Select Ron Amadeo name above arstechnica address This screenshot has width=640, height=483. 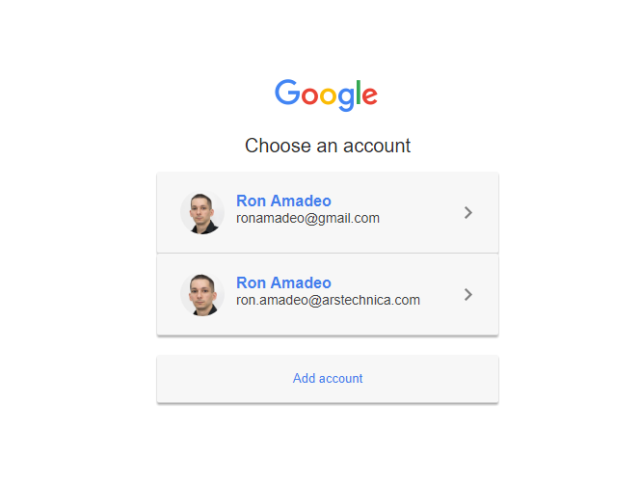point(284,283)
